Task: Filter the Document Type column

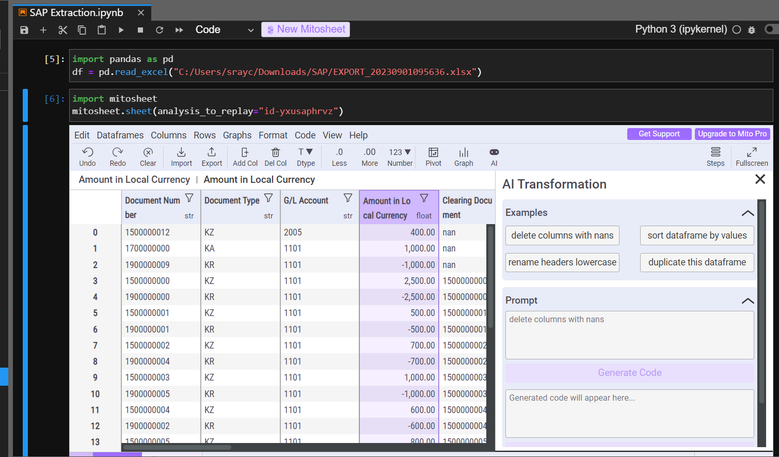Action: [269, 199]
